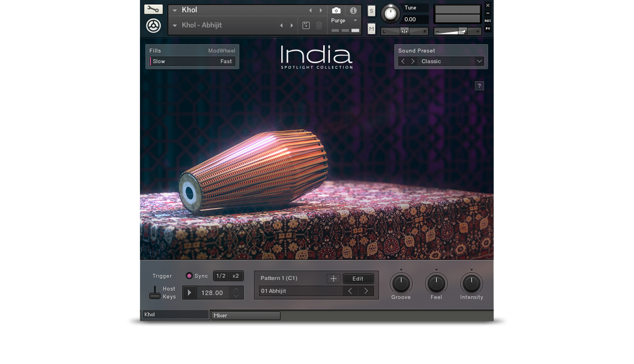Go to next instrument next to Khol

pyautogui.click(x=321, y=10)
